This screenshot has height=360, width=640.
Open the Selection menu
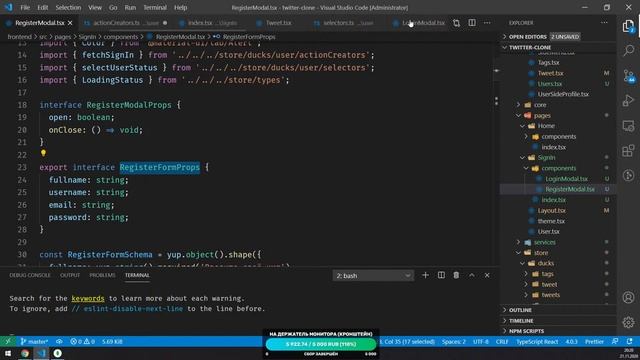68,7
